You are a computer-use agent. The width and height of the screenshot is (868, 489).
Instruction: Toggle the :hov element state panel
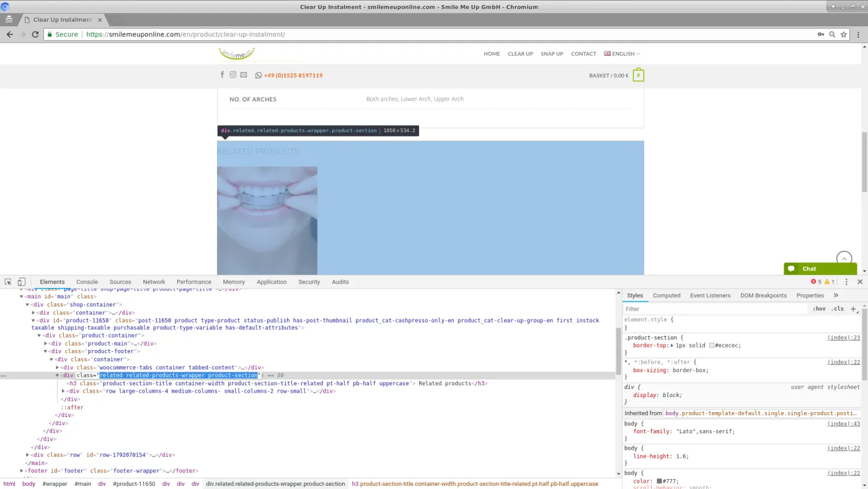pyautogui.click(x=819, y=309)
